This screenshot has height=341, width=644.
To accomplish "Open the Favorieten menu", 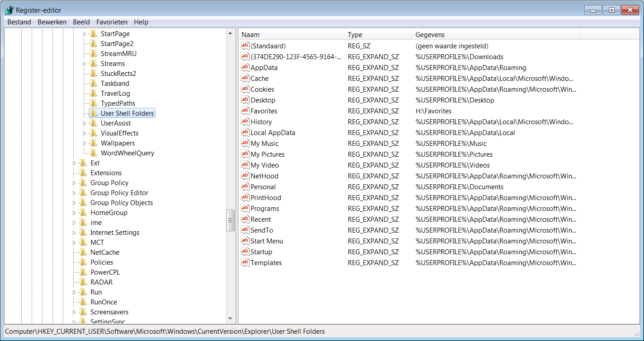I will click(112, 22).
